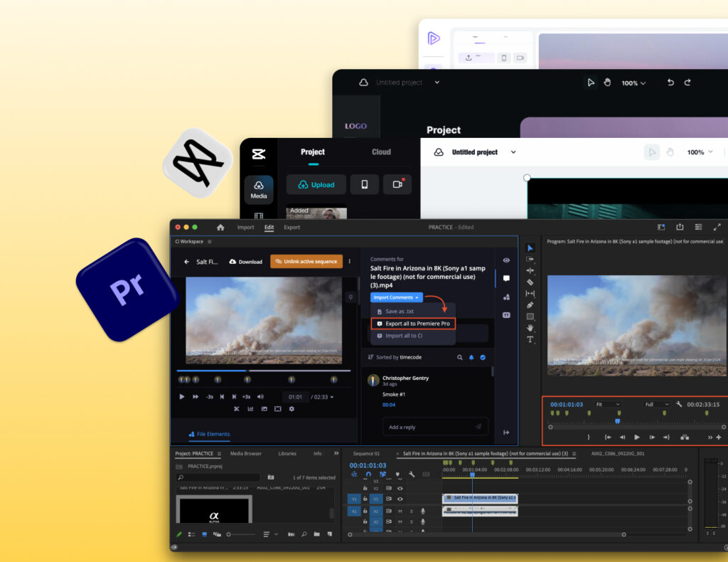
Task: Adjust the Project panel thumbnail zoom slider
Action: (242, 534)
